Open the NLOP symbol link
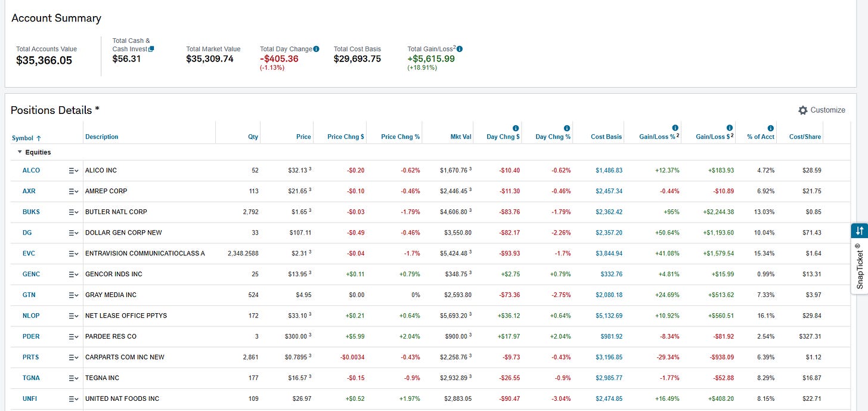The image size is (868, 411). tap(31, 316)
